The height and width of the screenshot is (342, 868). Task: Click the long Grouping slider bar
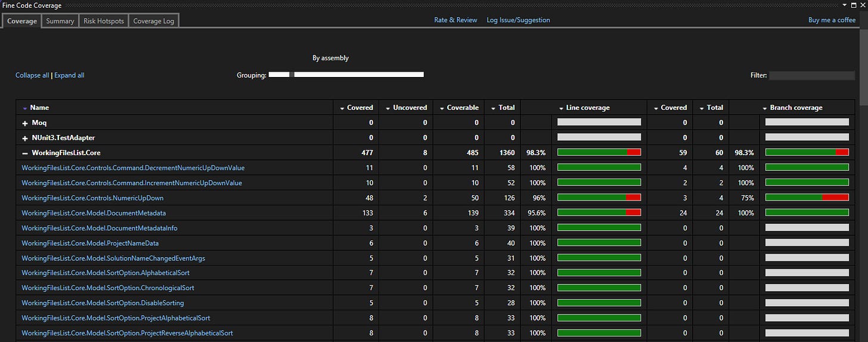359,75
